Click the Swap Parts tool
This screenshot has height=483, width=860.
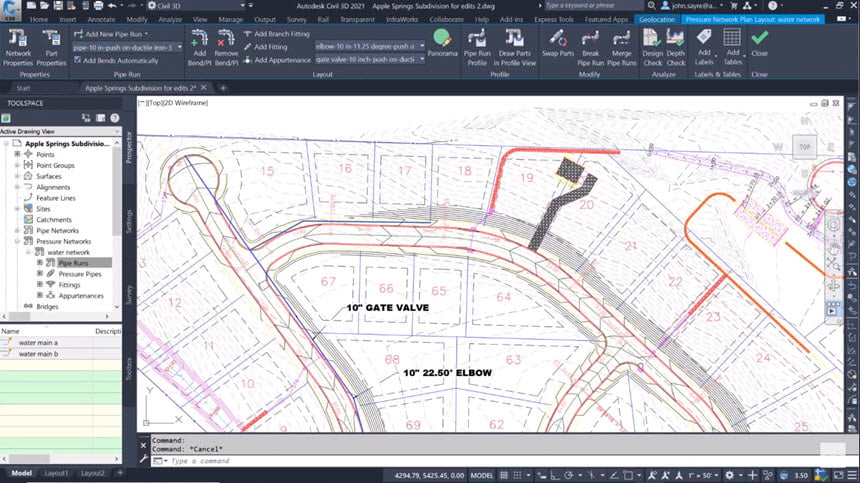[558, 43]
